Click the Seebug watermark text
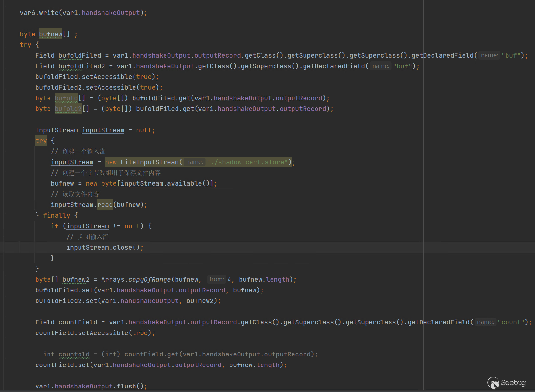Screen dimensions: 535x392 (513, 383)
